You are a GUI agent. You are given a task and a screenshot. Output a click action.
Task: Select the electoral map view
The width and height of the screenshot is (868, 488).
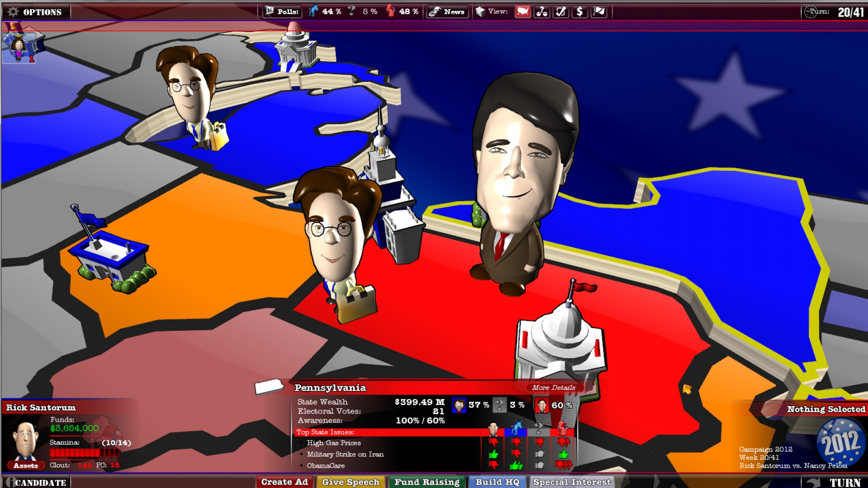(523, 12)
